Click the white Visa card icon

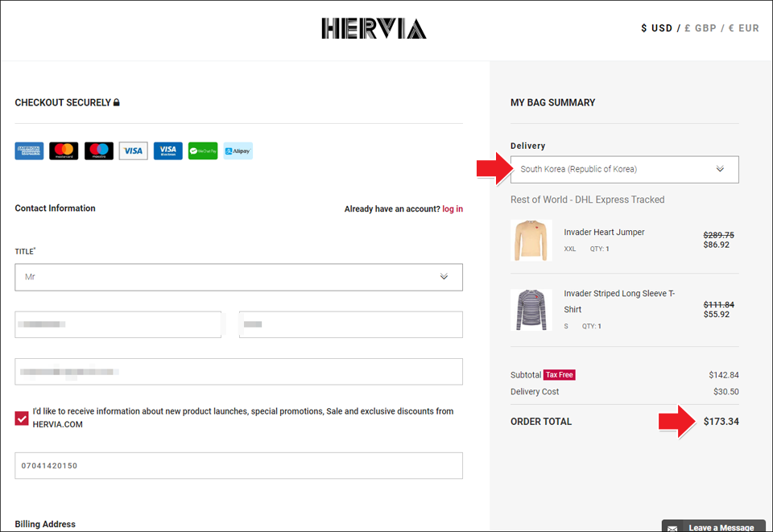tap(133, 151)
